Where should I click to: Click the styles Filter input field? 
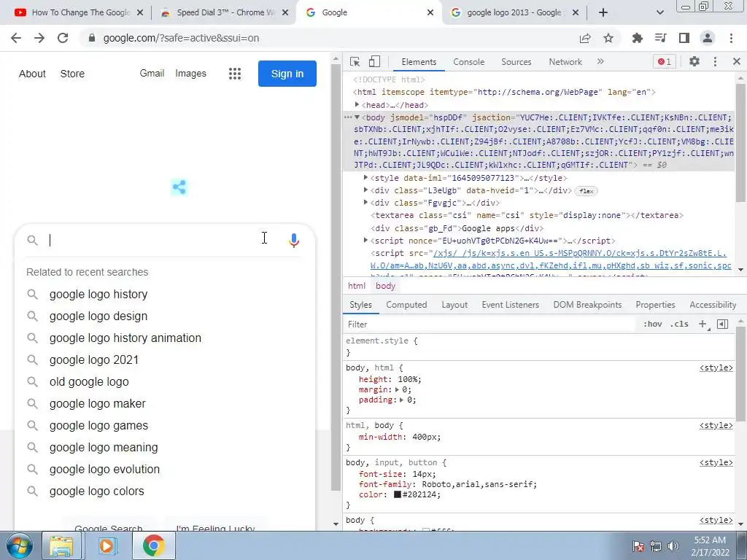point(491,324)
